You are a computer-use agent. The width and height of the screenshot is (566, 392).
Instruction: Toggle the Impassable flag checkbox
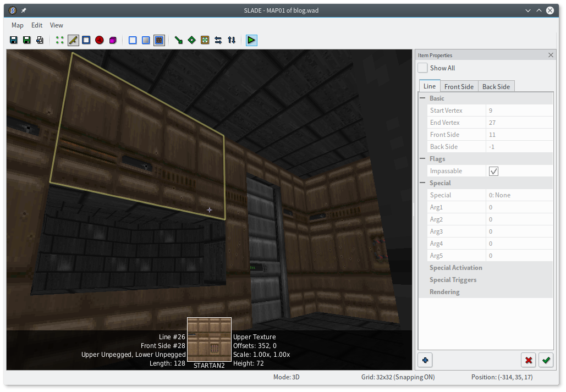493,171
